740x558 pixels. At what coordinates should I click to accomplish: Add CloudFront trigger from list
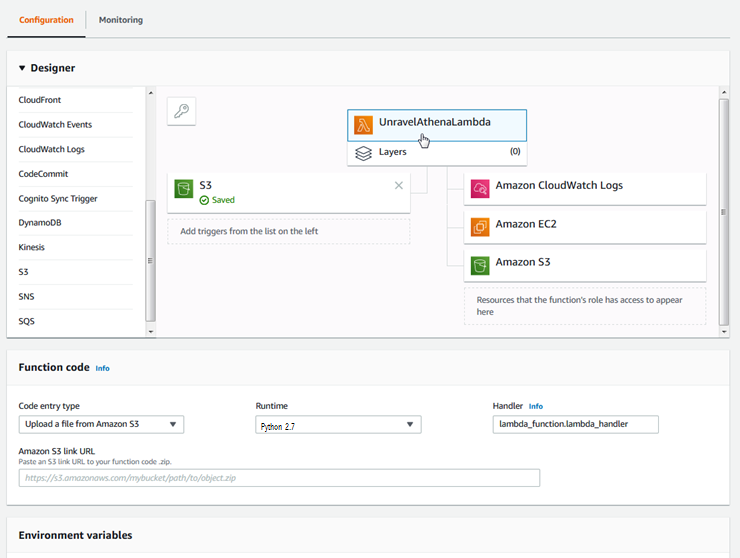(x=40, y=100)
